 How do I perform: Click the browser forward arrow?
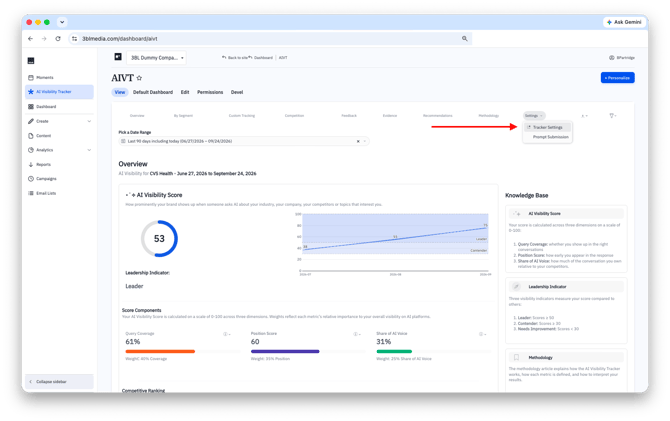(44, 38)
